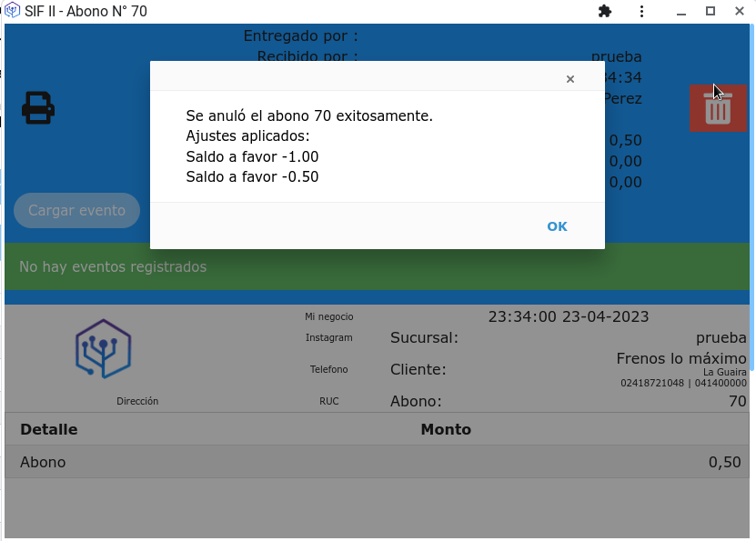
Task: Click OK to dismiss the confirmation dialog
Action: point(557,226)
